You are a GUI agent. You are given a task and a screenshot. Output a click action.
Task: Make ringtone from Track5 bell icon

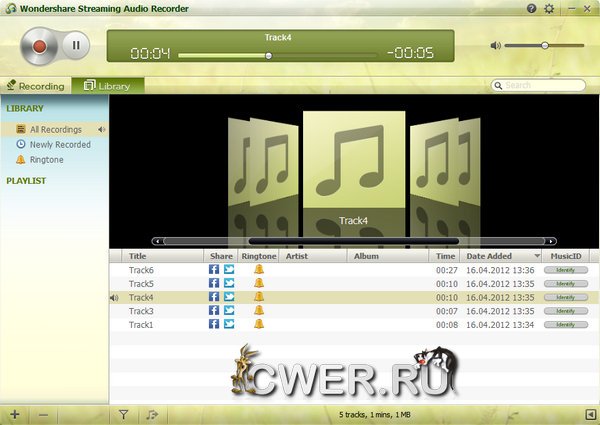[x=259, y=283]
